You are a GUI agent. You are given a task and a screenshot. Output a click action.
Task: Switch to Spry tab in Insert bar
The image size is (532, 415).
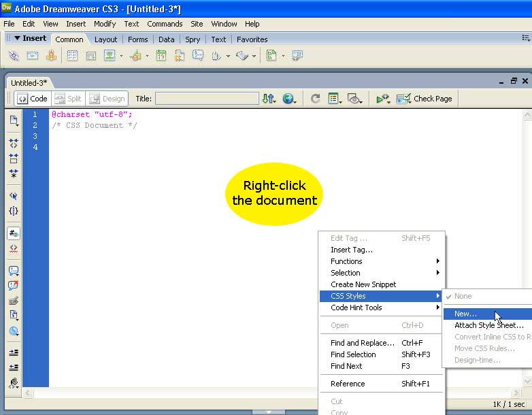pos(193,39)
